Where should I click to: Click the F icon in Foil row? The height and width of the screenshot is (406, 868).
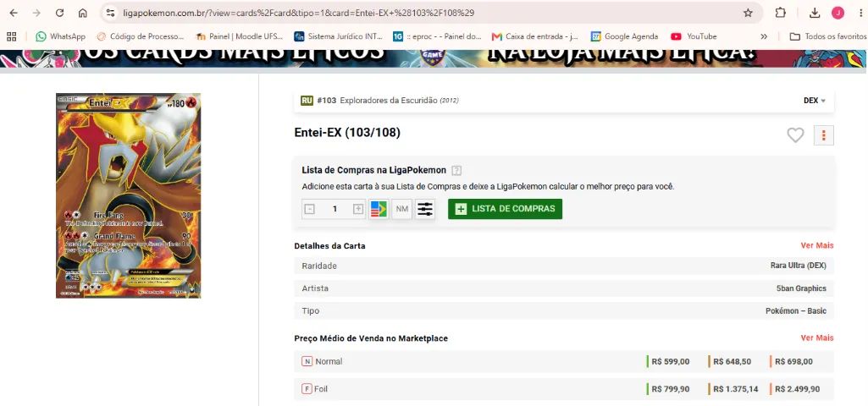pyautogui.click(x=307, y=389)
